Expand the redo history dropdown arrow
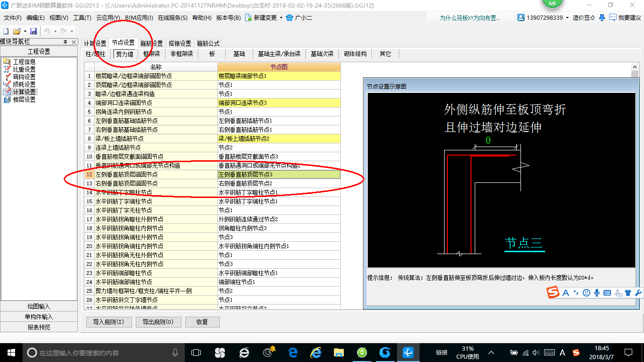The image size is (644, 362). tap(71, 31)
